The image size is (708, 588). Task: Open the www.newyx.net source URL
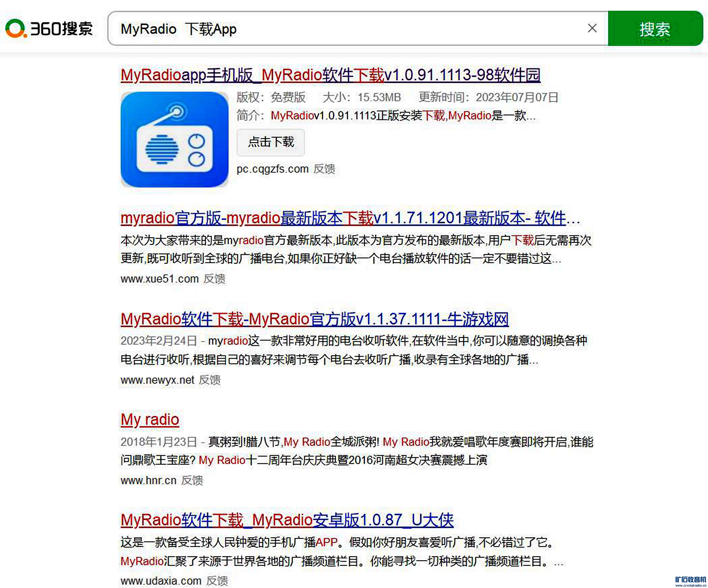158,380
